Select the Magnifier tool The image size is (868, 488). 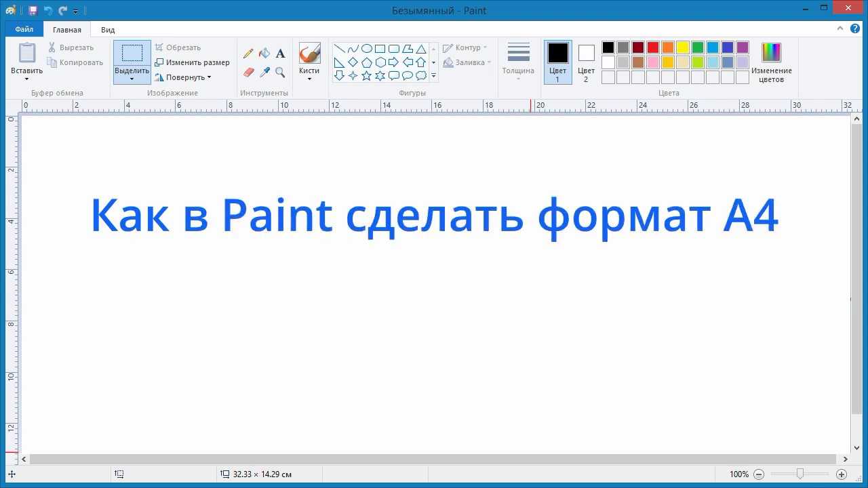point(280,72)
